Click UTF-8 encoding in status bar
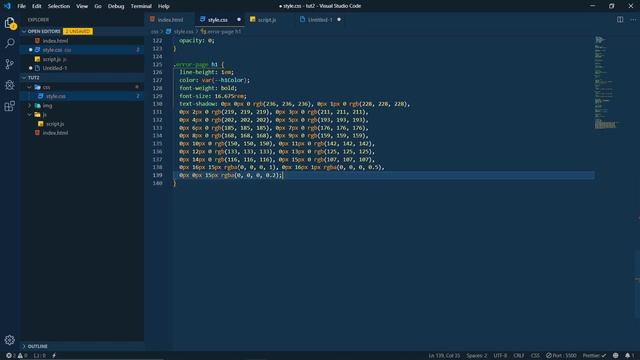 pos(500,356)
